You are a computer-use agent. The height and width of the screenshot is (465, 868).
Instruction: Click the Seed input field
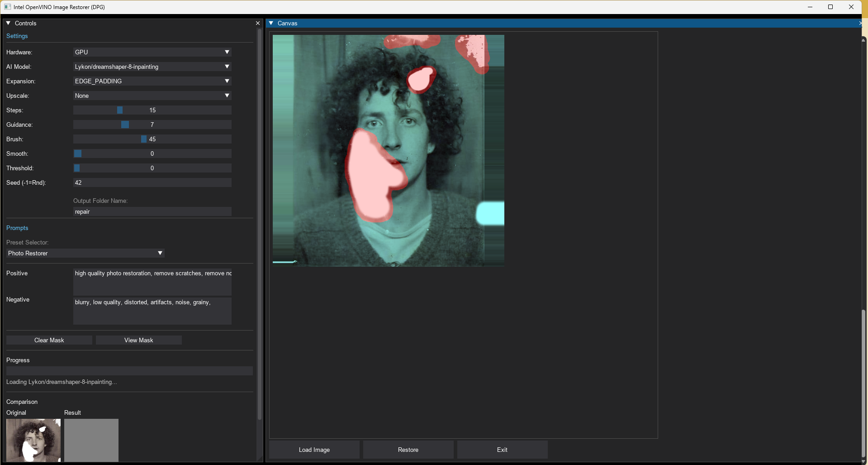(x=152, y=182)
